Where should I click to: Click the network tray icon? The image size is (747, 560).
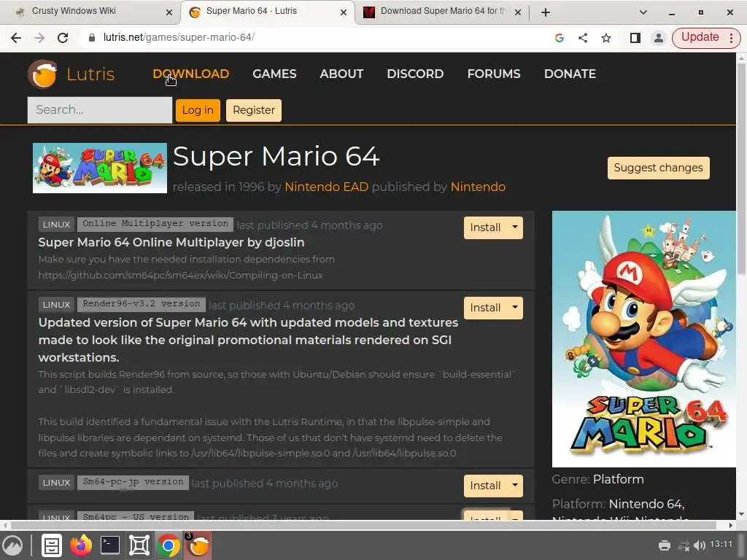coord(684,545)
